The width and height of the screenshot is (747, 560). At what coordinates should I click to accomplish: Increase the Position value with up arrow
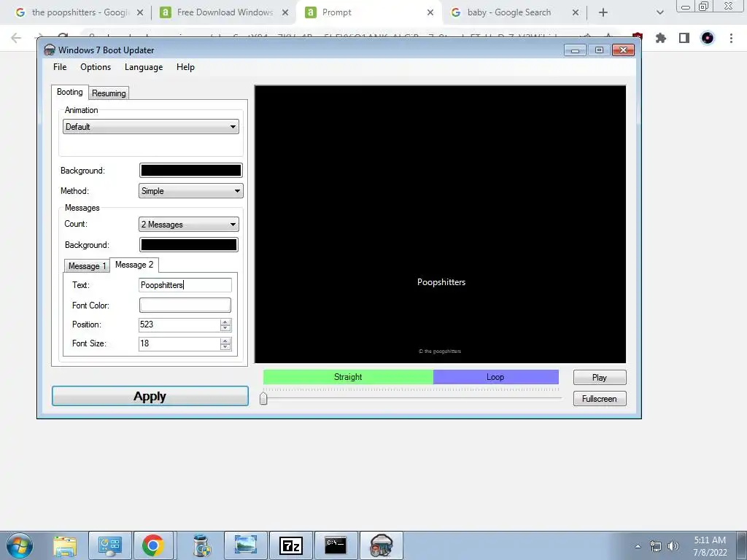coord(225,322)
